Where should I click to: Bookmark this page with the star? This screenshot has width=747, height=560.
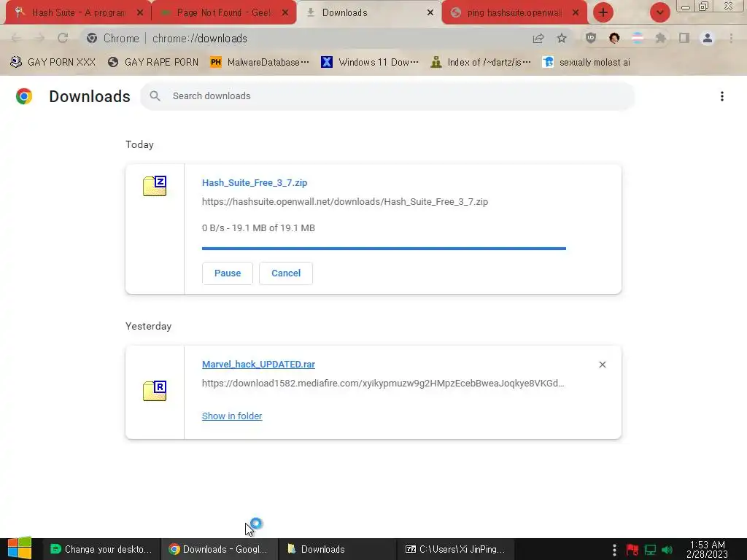point(562,38)
